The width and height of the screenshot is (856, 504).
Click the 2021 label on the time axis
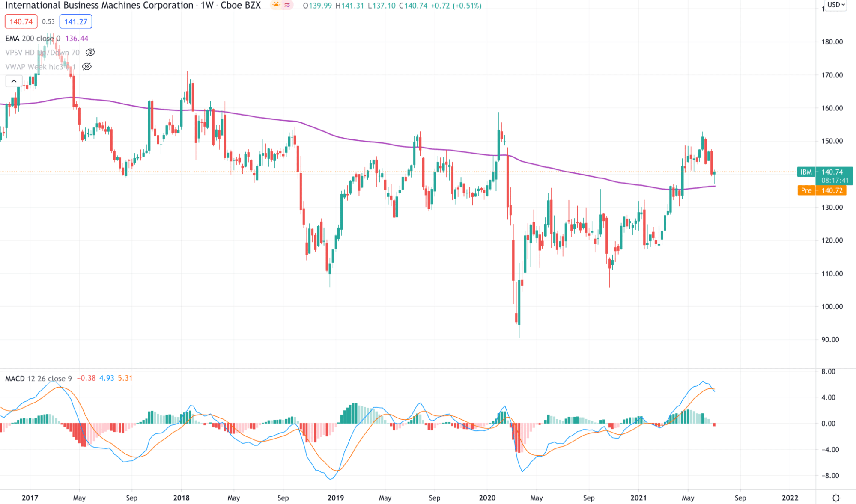point(638,498)
